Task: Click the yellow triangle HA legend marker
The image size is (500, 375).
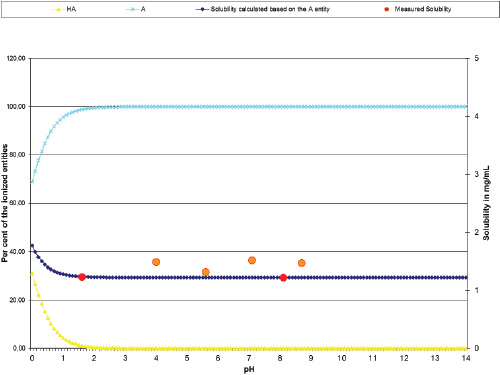Action: (58, 9)
